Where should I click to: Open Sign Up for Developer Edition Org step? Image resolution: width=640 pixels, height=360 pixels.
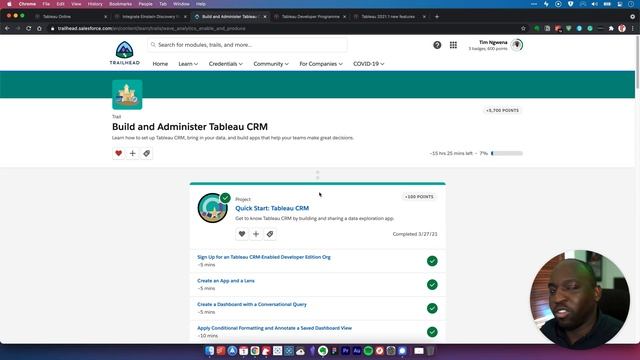click(264, 257)
